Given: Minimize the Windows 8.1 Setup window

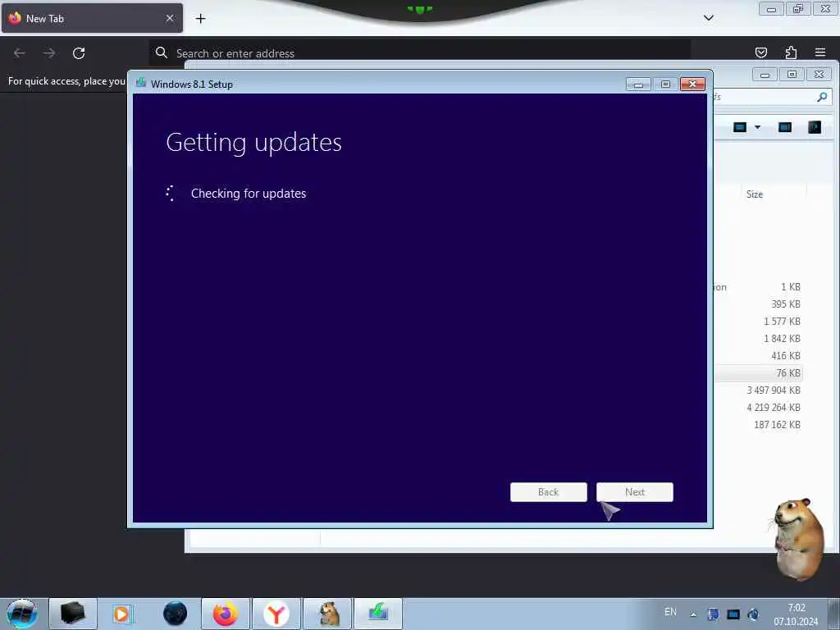Looking at the screenshot, I should 638,84.
